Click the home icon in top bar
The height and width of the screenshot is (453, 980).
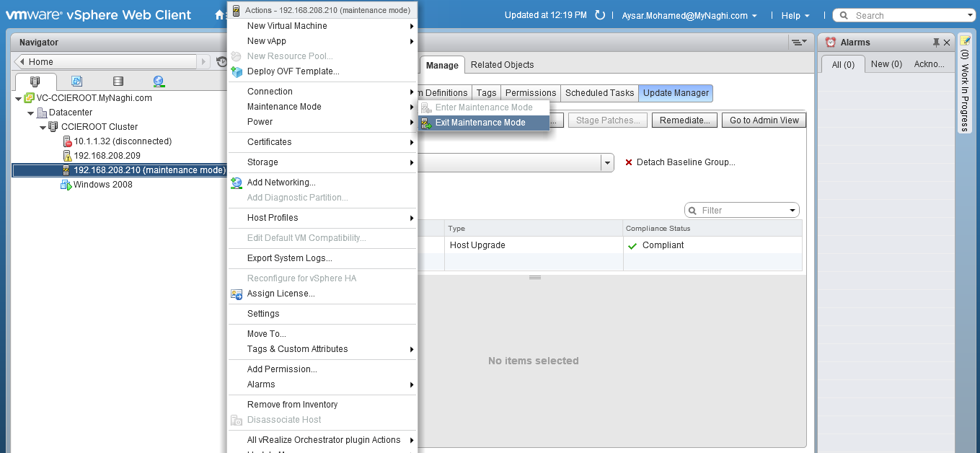(219, 15)
